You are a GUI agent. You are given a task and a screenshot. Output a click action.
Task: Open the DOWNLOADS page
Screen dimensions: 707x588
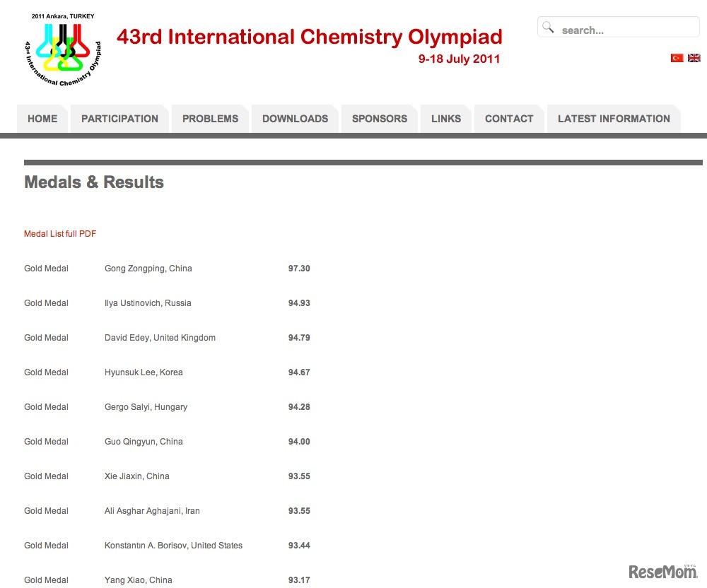[295, 118]
